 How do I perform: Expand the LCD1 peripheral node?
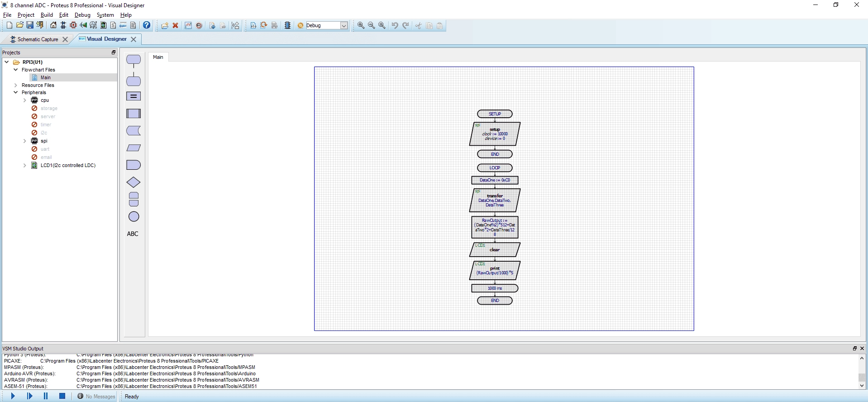[25, 166]
